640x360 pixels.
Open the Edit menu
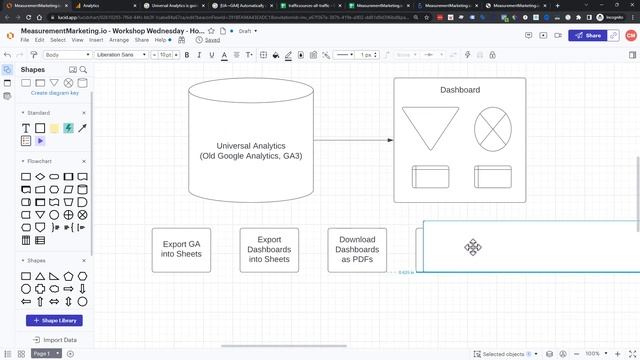point(39,40)
